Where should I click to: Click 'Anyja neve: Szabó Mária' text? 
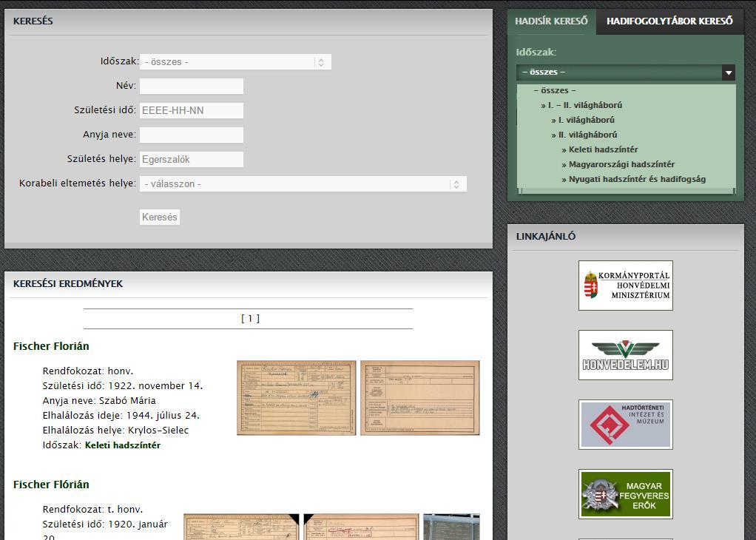99,401
